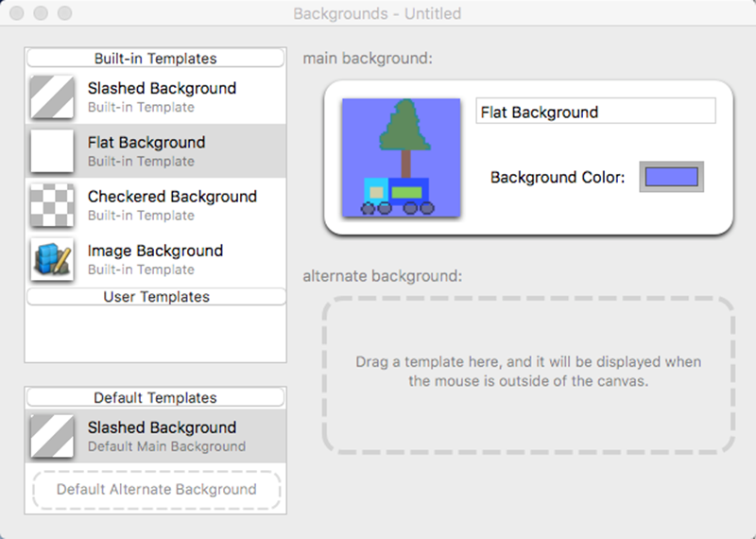The width and height of the screenshot is (756, 539).
Task: Click the Default Alternate Background placeholder
Action: pos(156,490)
